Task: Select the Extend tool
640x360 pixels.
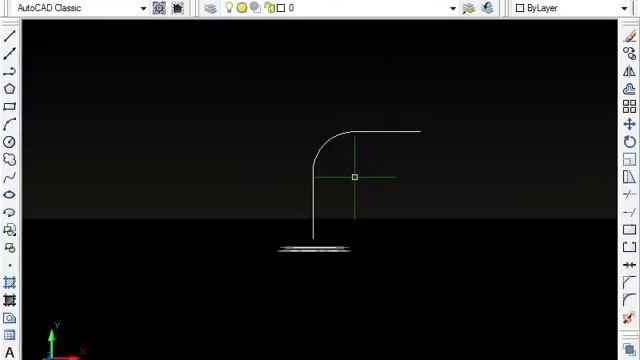Action: [629, 212]
